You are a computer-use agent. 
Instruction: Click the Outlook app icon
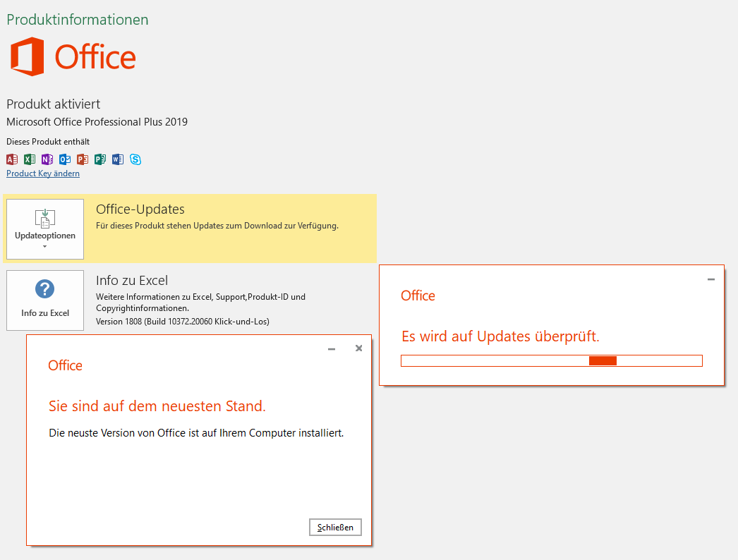(x=65, y=159)
